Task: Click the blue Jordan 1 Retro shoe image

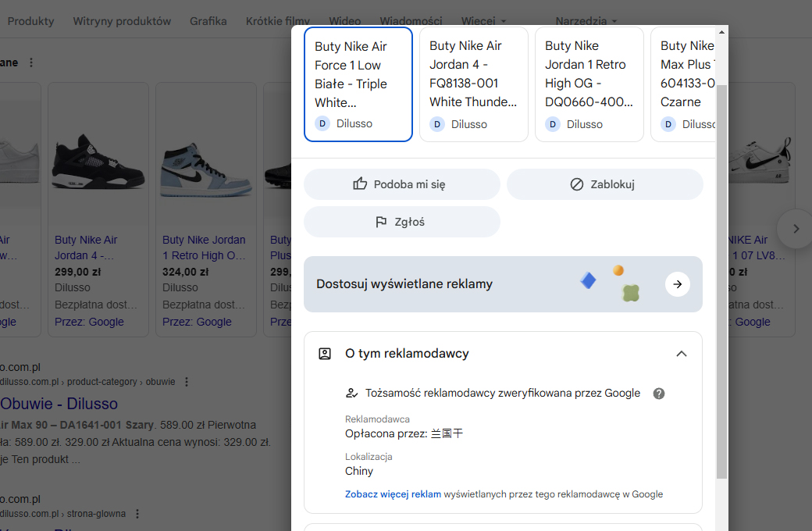Action: point(205,170)
